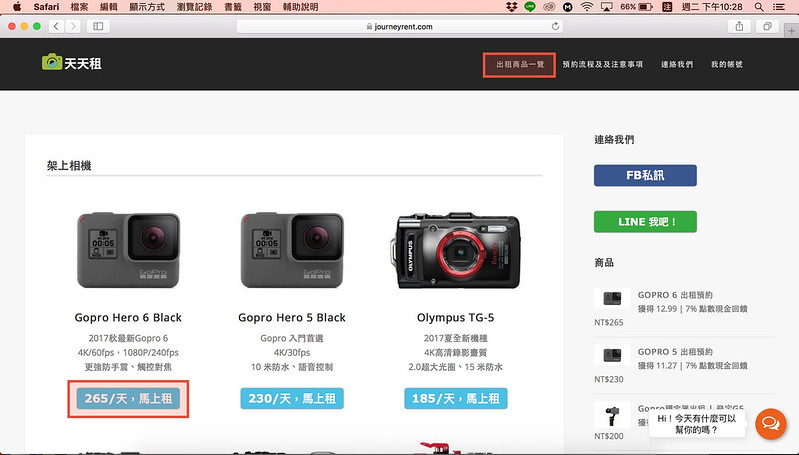The width and height of the screenshot is (799, 455).
Task: Click the clock 週二 下午10:28
Action: [712, 7]
